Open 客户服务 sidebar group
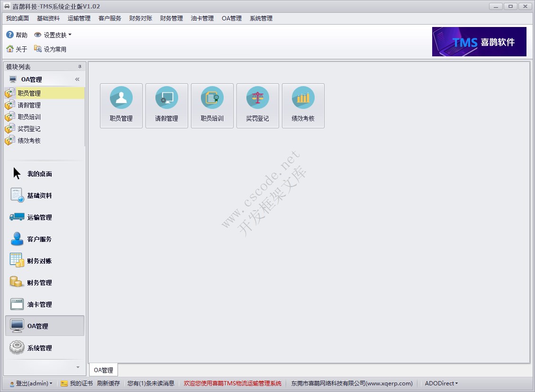The height and width of the screenshot is (392, 535). pos(45,239)
